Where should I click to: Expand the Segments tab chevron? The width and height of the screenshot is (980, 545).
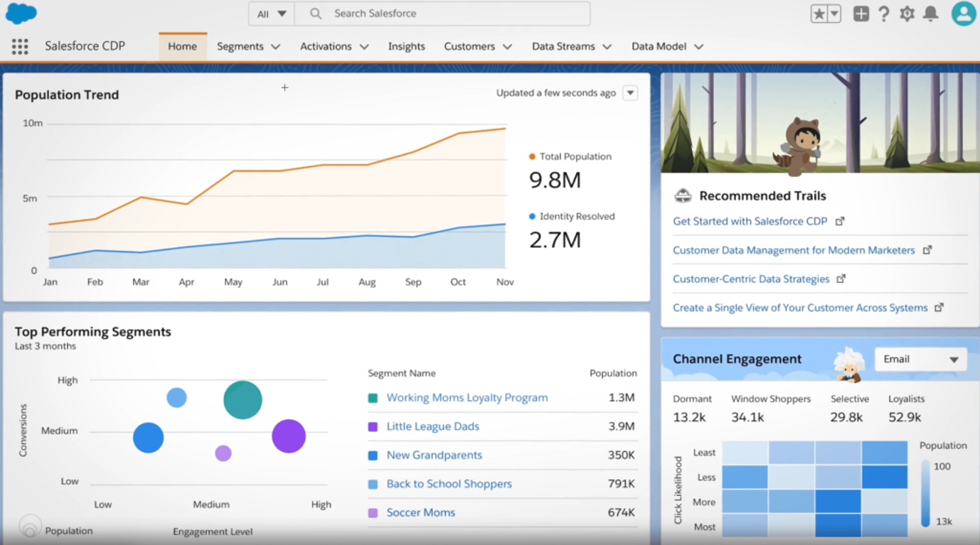[x=276, y=47]
